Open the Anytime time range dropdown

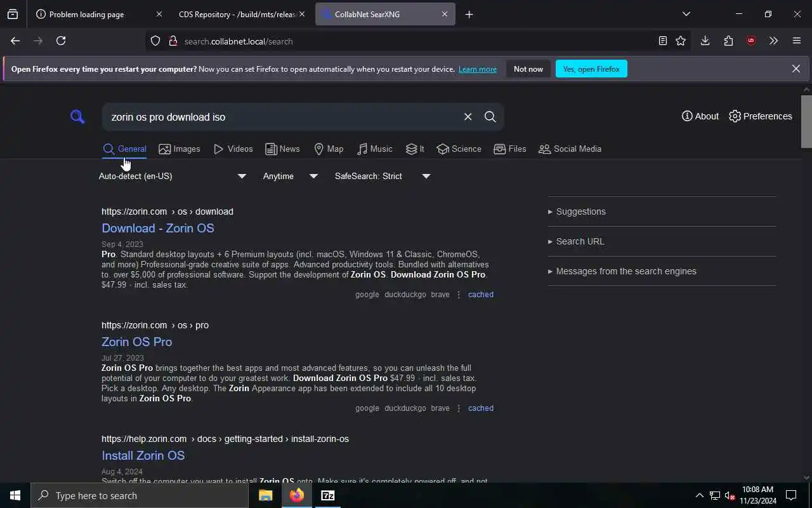[x=290, y=176]
